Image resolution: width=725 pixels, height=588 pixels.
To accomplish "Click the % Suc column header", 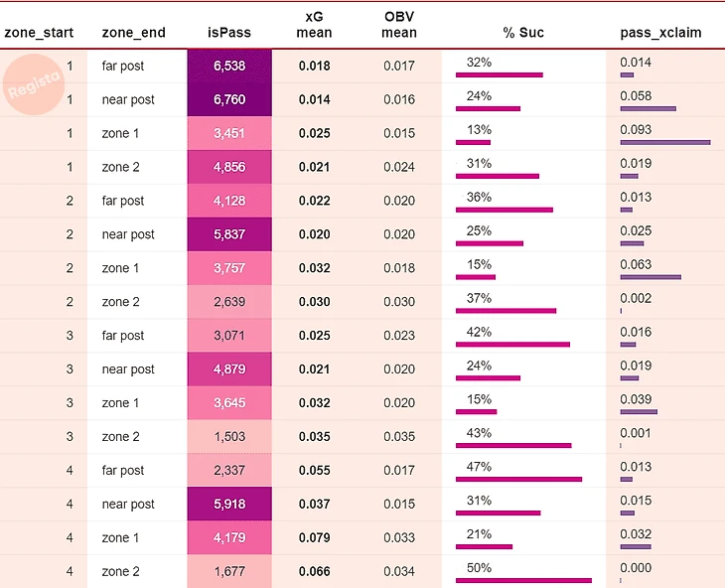I will click(x=522, y=32).
